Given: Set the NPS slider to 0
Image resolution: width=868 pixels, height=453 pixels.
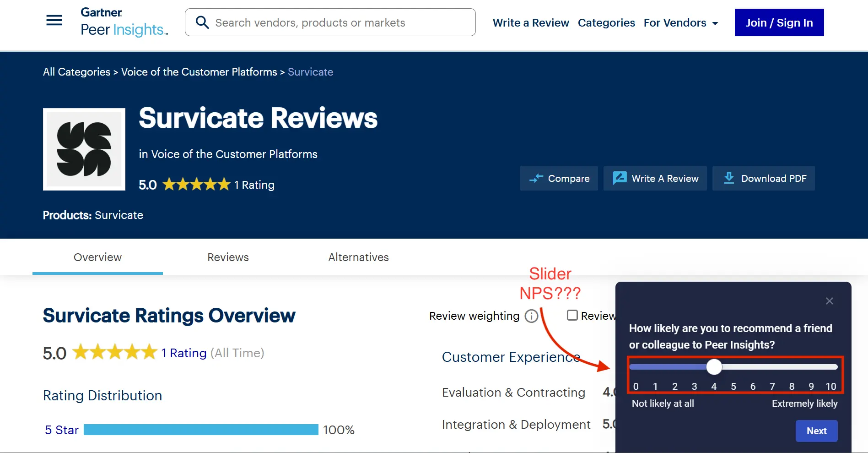Looking at the screenshot, I should point(636,386).
